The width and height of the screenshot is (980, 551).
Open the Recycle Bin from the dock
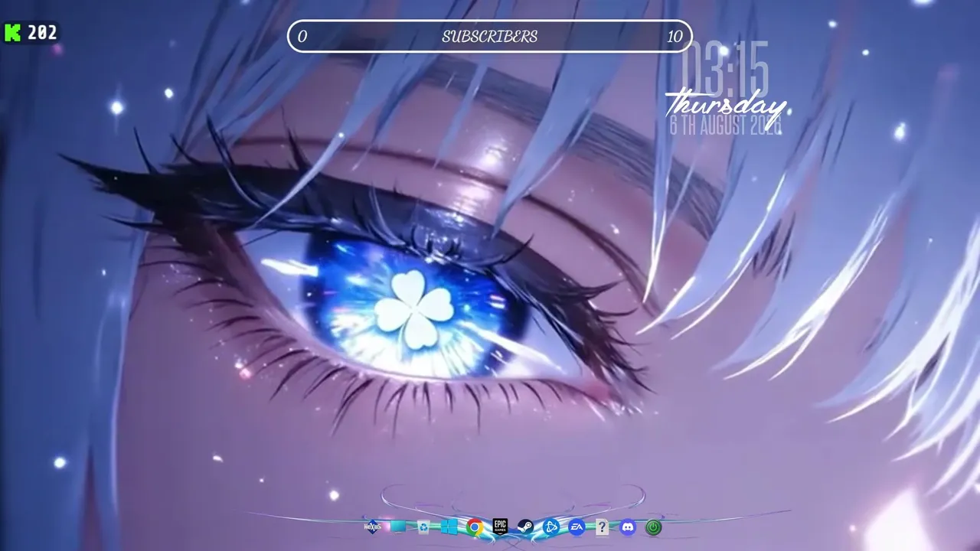click(x=423, y=527)
